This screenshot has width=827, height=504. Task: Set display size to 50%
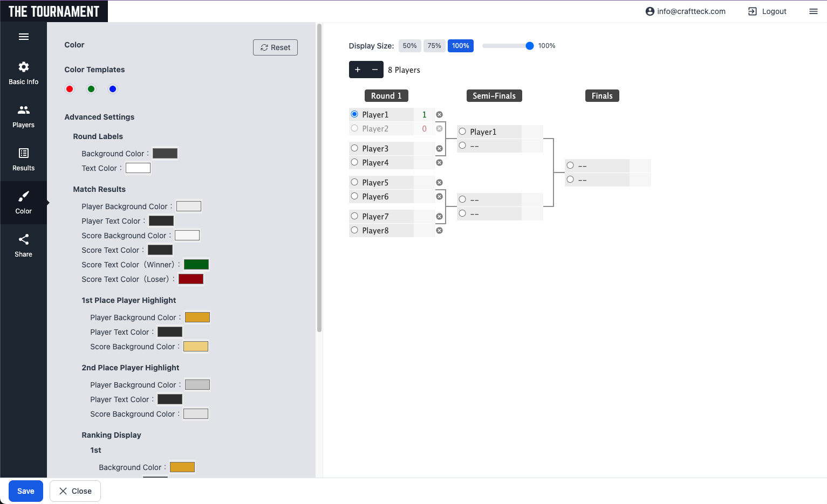pos(409,46)
